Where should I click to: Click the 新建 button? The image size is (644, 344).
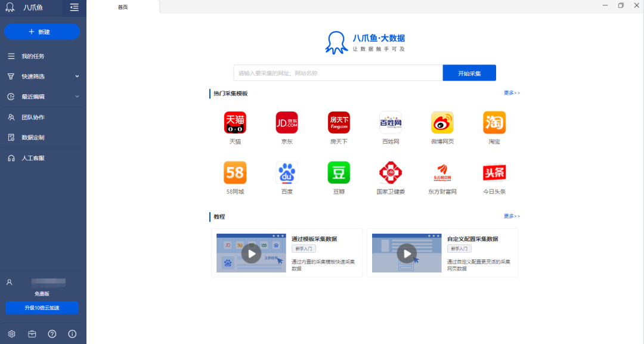[42, 32]
